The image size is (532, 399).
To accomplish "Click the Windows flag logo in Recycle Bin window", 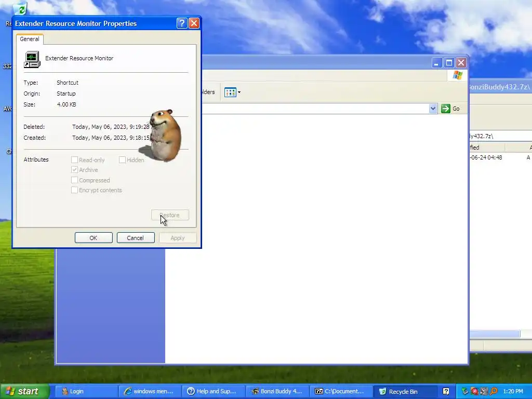I will [x=457, y=75].
